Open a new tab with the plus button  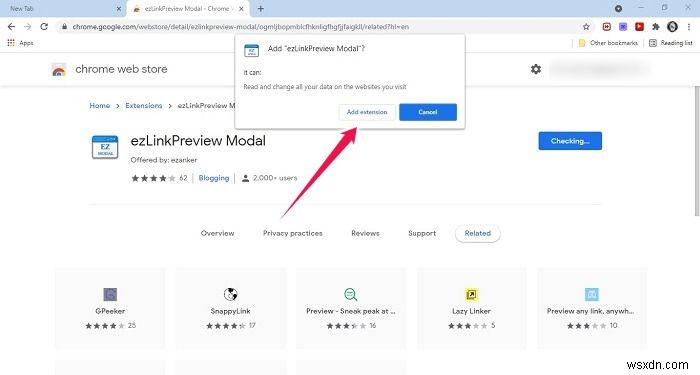click(261, 8)
